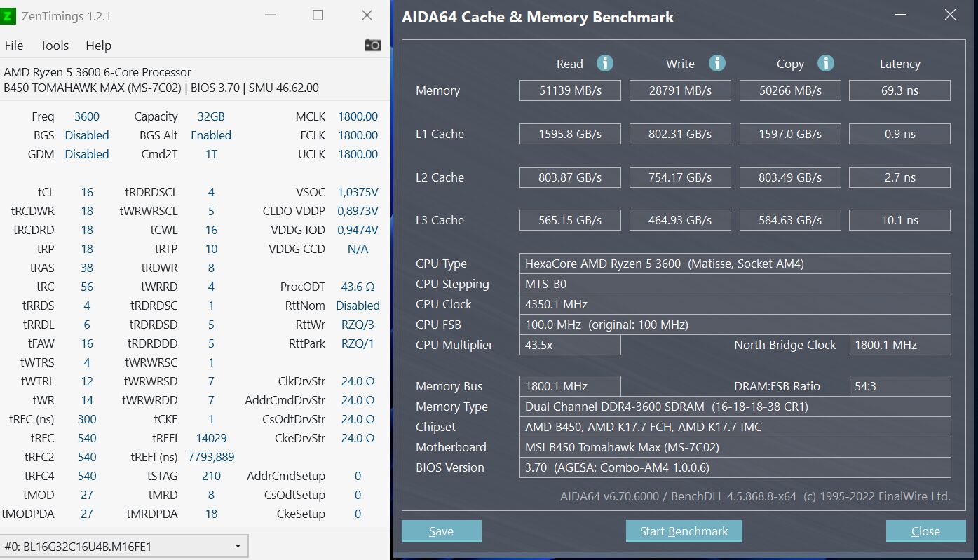Click the Capacity value 32GB
Viewport: 978px width, 560px height.
[x=211, y=116]
